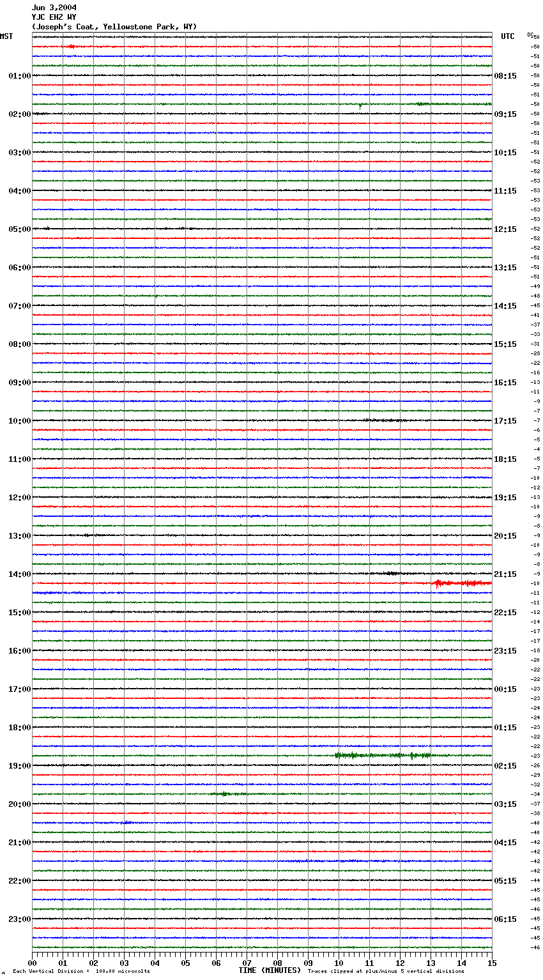Select the 05:00 MST hour label
543x980 pixels.
20,229
